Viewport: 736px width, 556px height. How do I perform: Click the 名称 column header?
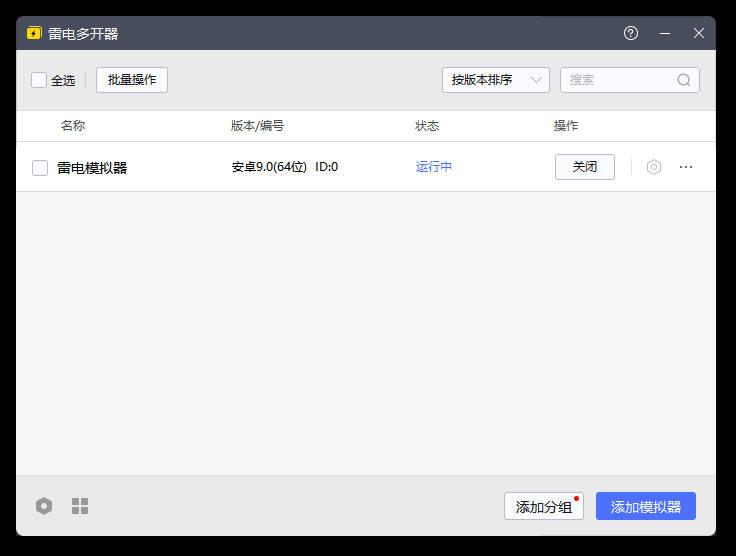[73, 126]
